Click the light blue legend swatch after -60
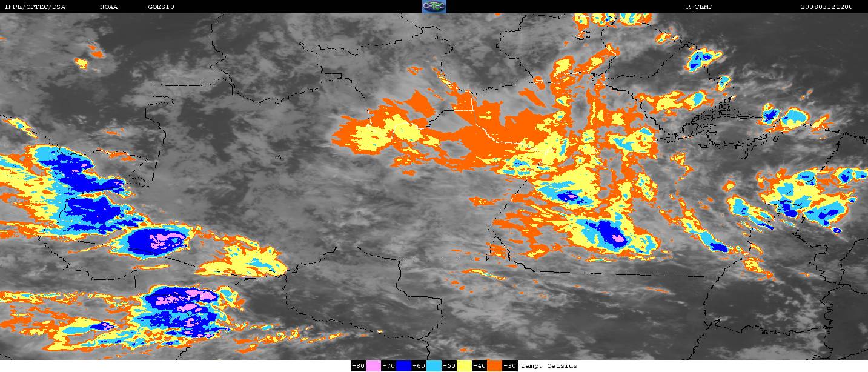The width and height of the screenshot is (868, 372). point(434,366)
